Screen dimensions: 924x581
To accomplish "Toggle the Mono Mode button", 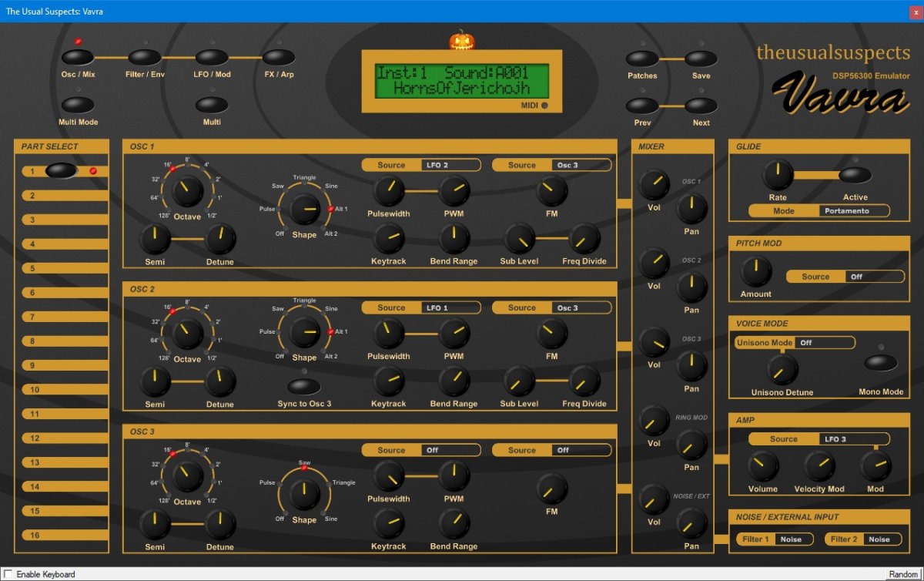I will [x=881, y=362].
